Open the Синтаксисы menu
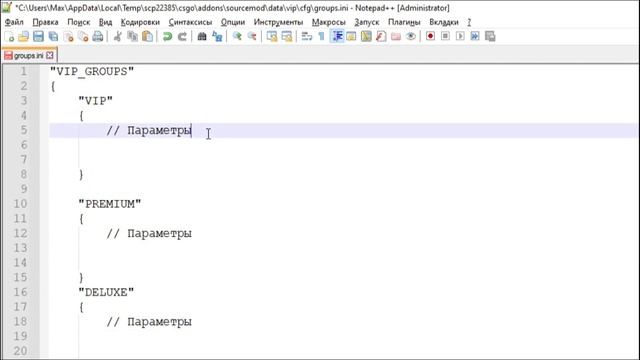This screenshot has height=360, width=640. 190,22
